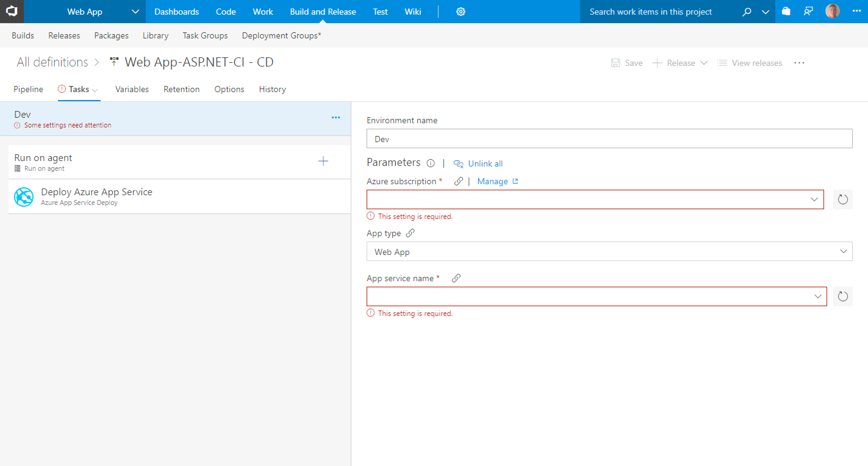Open the settings gear in top navigation
Viewport: 868px width, 466px height.
461,12
